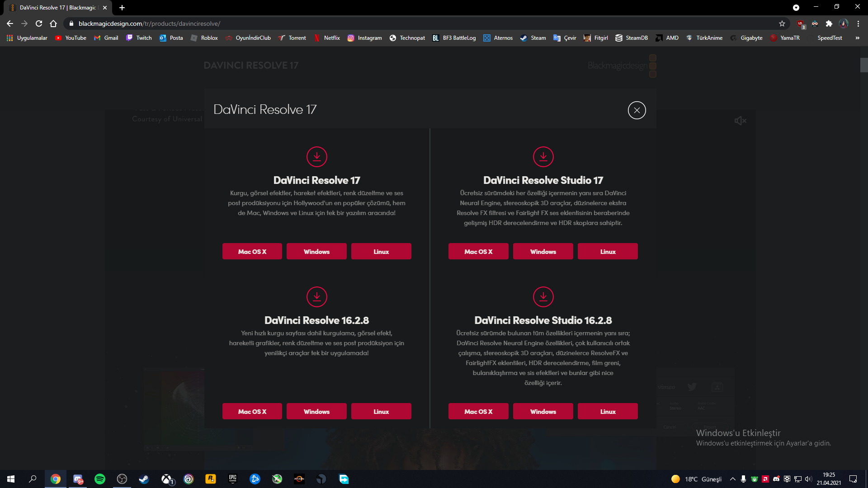
Task: Close the DaVinci Resolve 17 download dialog
Action: (x=637, y=110)
